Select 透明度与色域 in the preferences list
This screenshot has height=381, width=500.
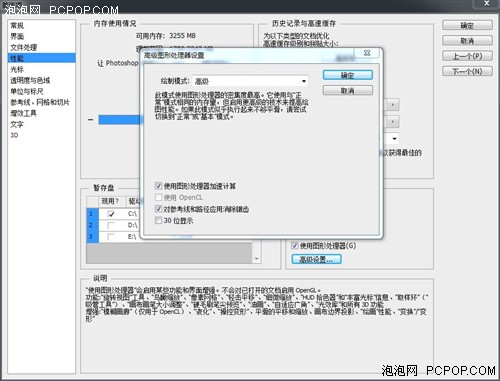click(x=42, y=80)
